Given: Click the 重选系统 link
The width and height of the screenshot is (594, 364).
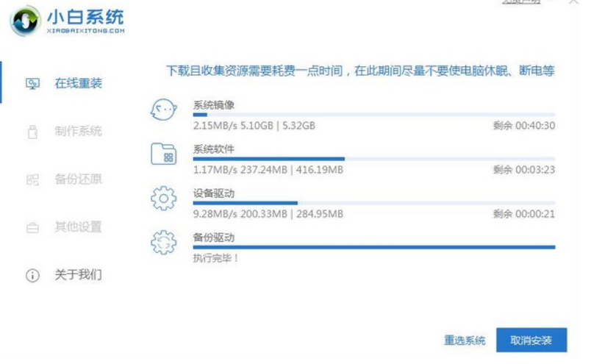Looking at the screenshot, I should 465,340.
